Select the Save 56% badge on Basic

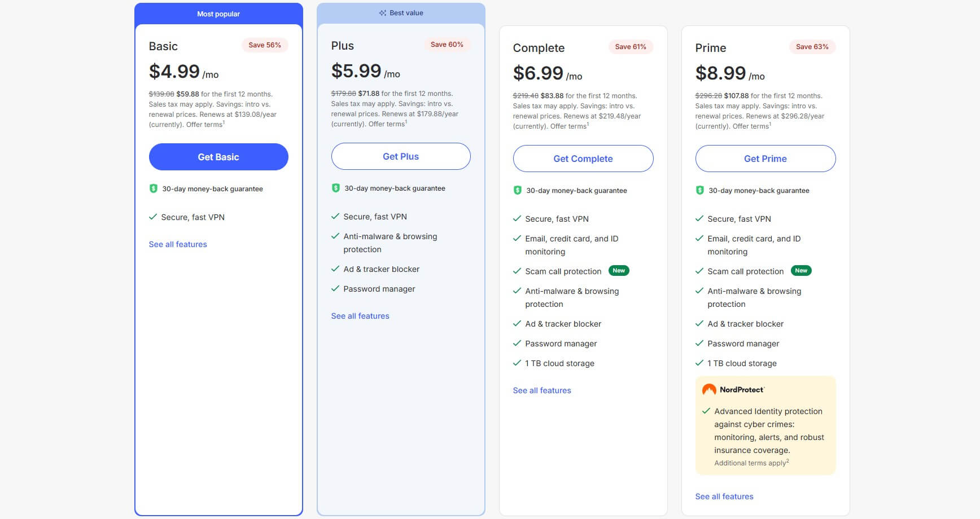[x=265, y=45]
